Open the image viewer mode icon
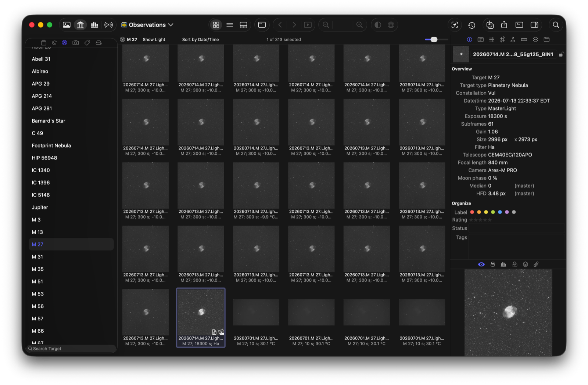The image size is (588, 385). pos(67,25)
